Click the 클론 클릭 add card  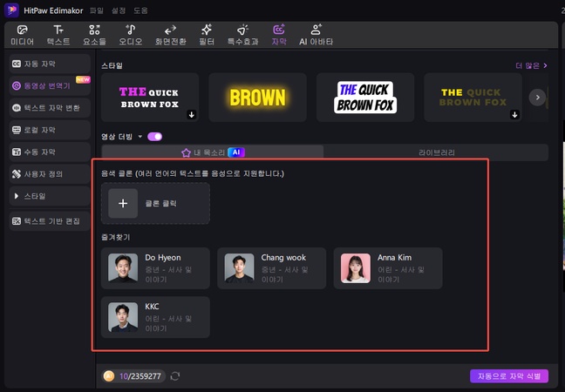click(156, 203)
